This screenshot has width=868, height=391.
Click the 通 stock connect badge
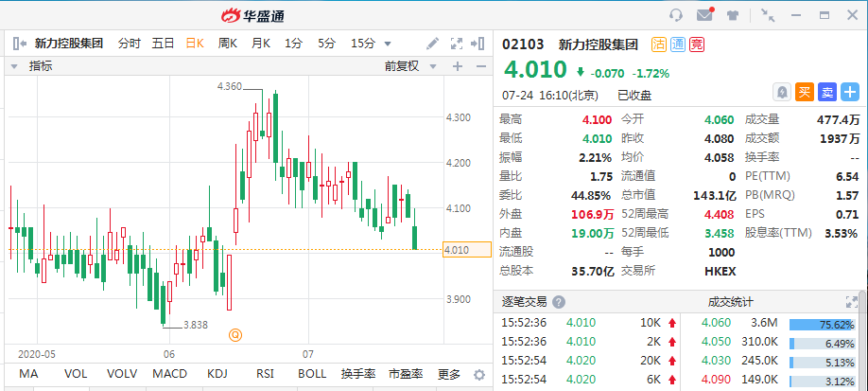[678, 44]
